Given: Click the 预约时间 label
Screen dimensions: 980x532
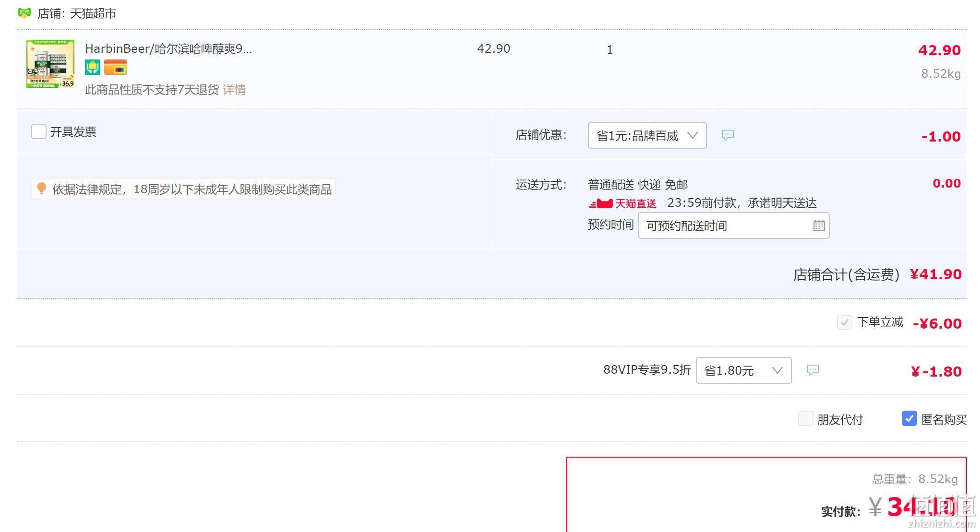Looking at the screenshot, I should (x=610, y=225).
